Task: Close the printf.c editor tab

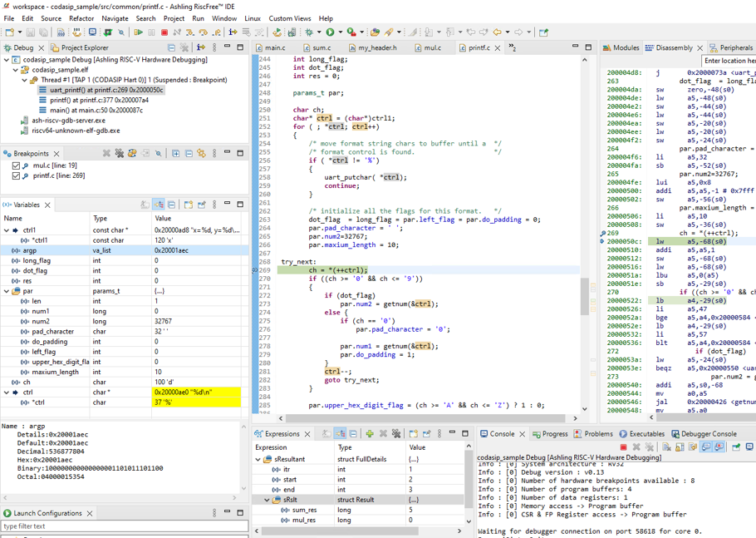Action: [x=498, y=47]
